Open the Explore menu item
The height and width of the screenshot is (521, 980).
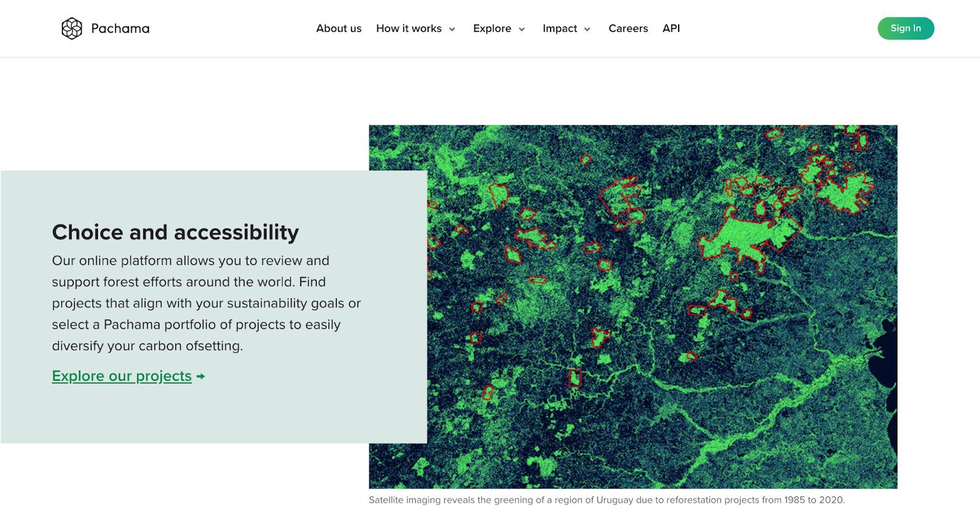[492, 28]
